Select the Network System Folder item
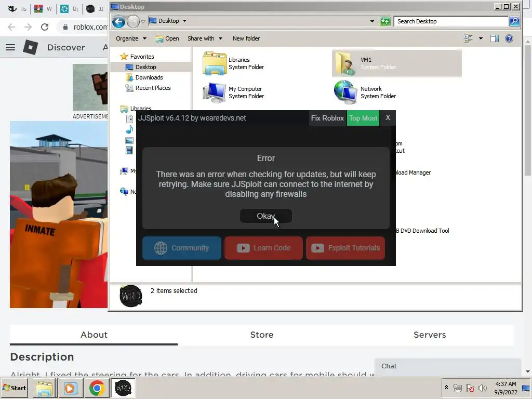Viewport: 532px width, 399px height. point(365,92)
